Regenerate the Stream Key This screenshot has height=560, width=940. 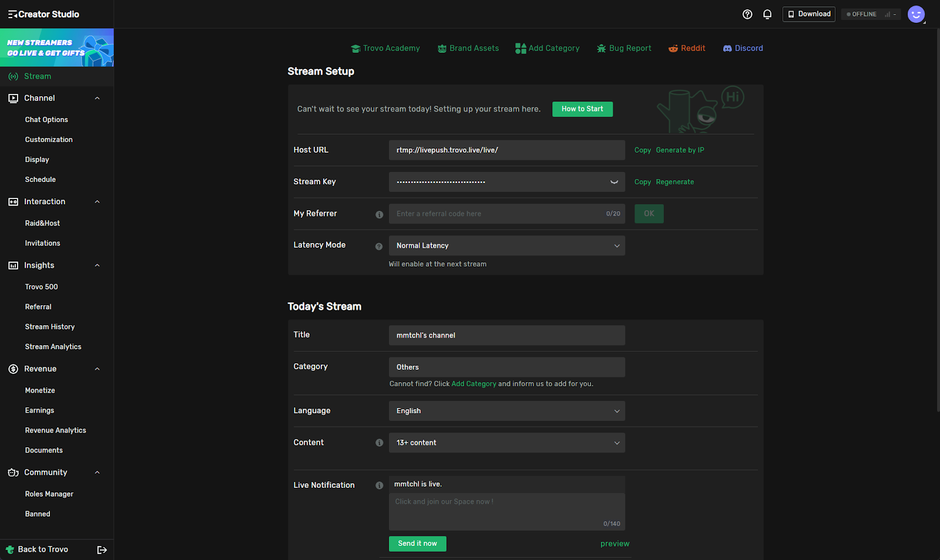coord(674,182)
